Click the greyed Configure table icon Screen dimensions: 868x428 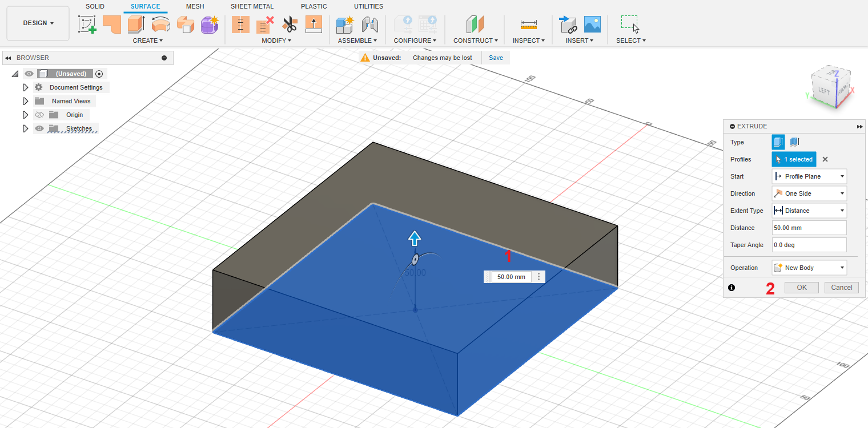(427, 24)
